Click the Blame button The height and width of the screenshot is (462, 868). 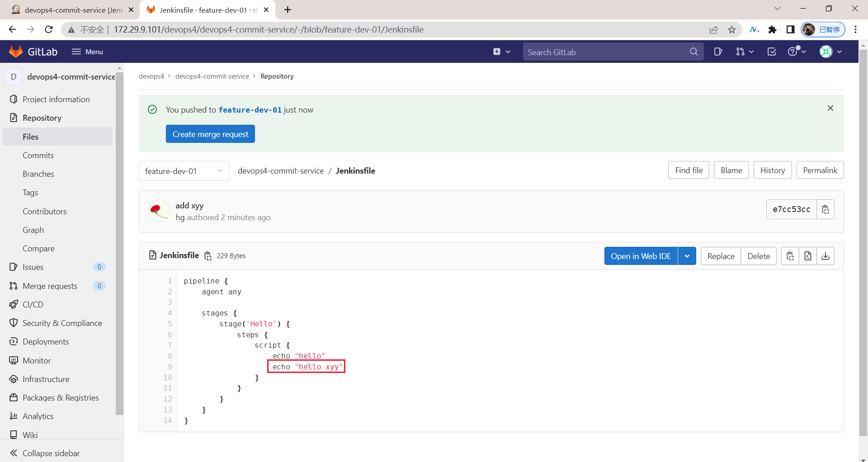(731, 170)
